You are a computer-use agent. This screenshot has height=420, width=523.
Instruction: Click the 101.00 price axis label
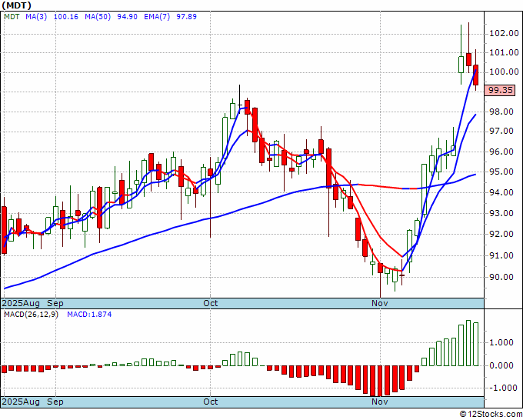click(x=504, y=52)
